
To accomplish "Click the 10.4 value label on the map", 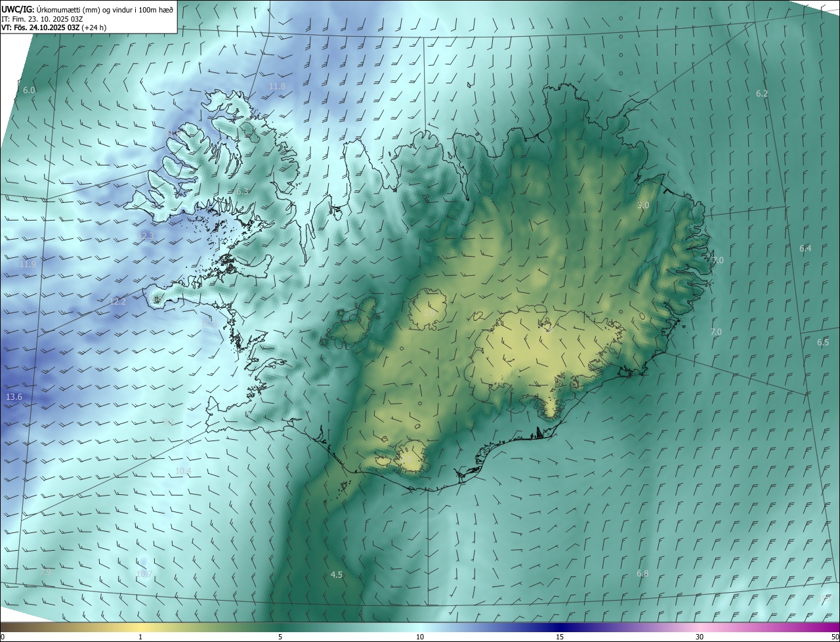I will 183,471.
